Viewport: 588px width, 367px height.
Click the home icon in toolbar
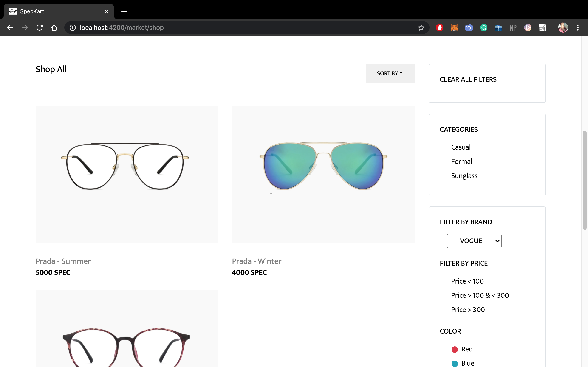pyautogui.click(x=54, y=28)
